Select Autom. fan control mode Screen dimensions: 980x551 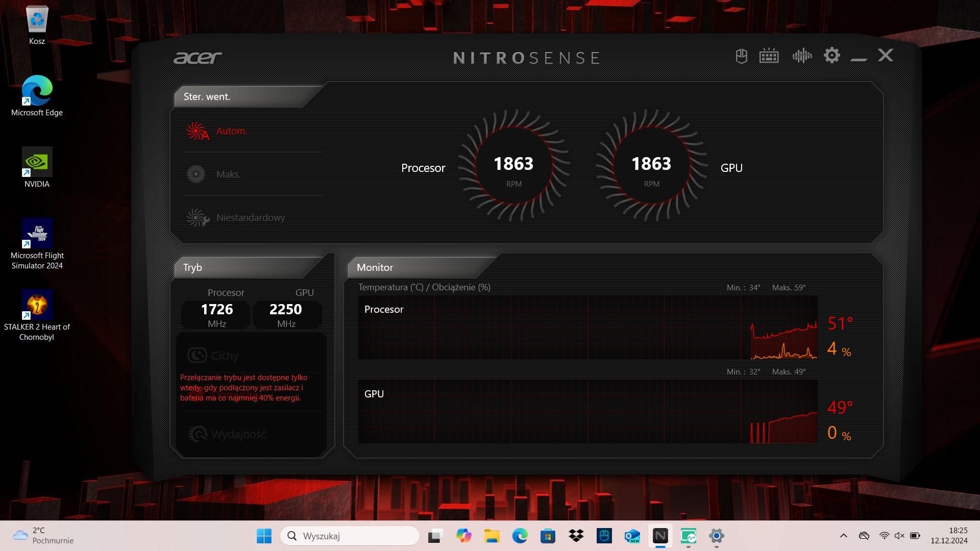231,131
